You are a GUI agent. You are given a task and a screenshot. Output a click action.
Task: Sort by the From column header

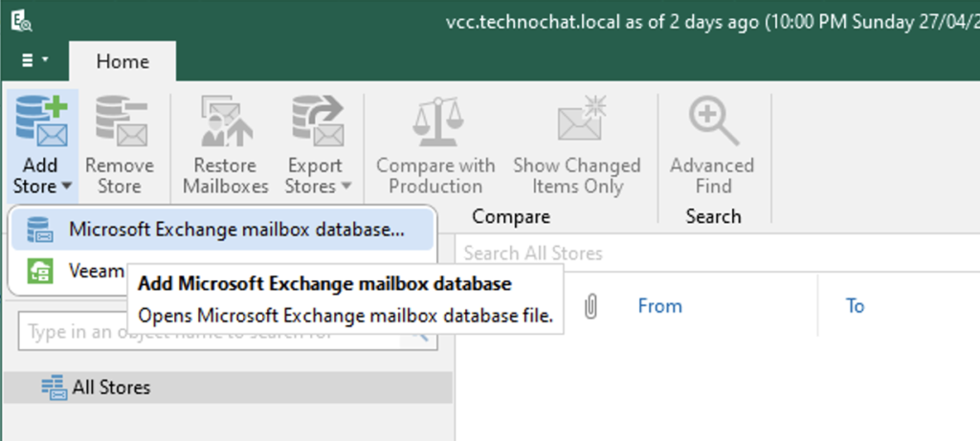coord(659,306)
